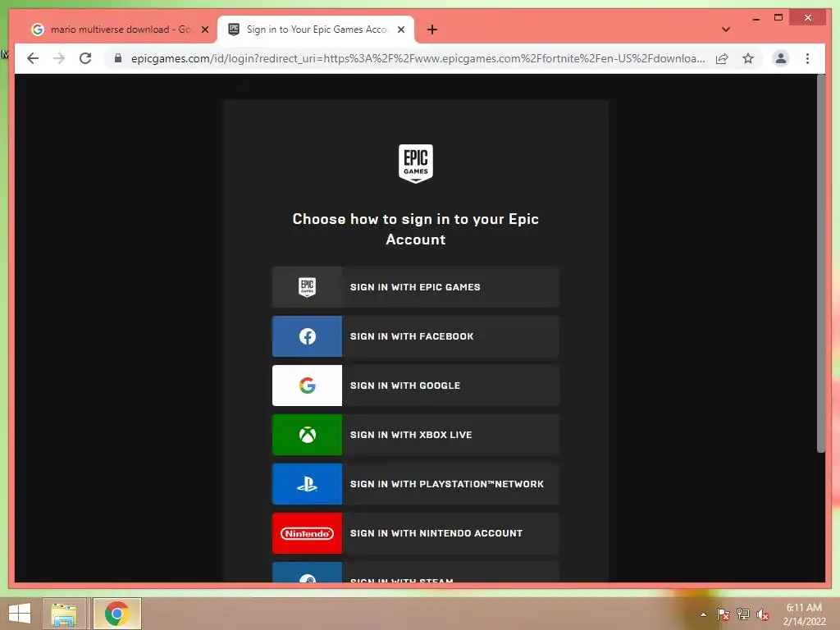Open the taskbar clock showing 6:11 AM
The image size is (840, 630).
pyautogui.click(x=804, y=614)
